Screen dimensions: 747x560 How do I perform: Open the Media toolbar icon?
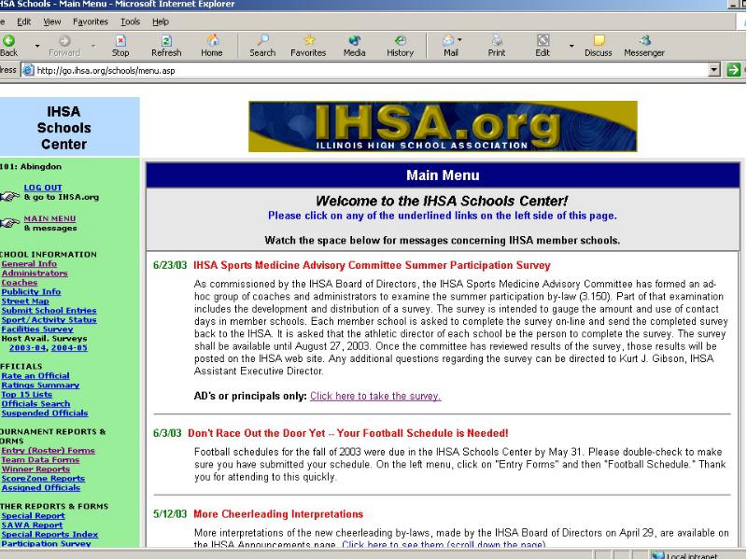point(354,40)
